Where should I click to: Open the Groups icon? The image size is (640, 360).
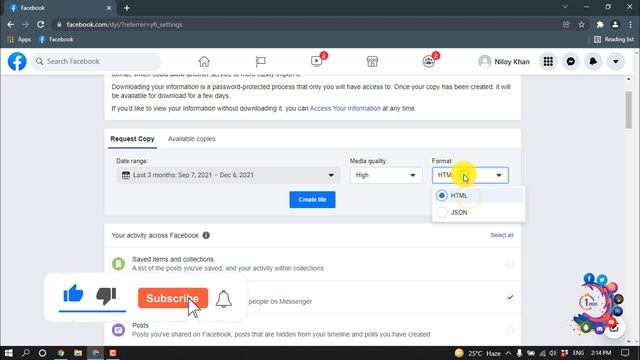(429, 62)
